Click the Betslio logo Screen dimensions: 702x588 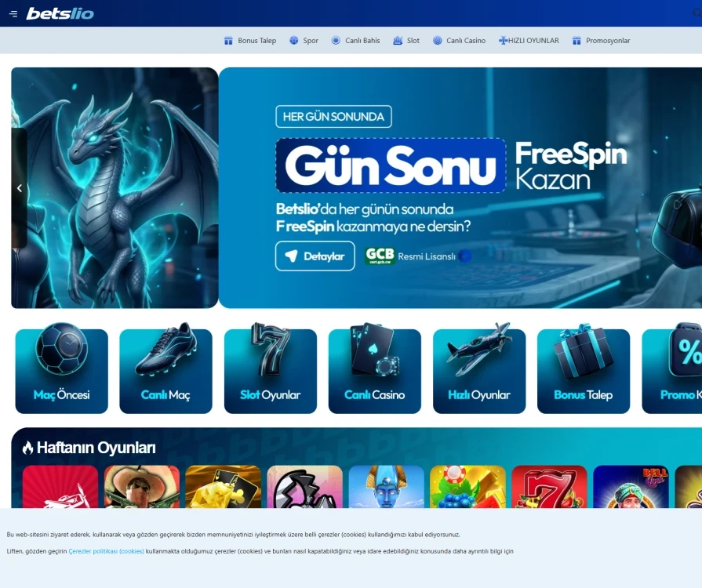tap(60, 14)
